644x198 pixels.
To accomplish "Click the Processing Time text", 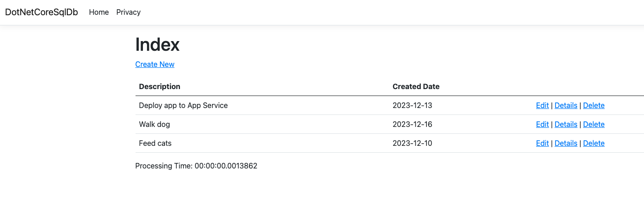I will [x=196, y=166].
